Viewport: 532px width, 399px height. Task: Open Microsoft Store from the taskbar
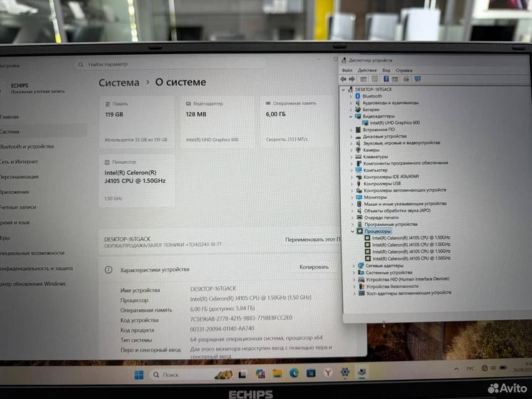[311, 373]
